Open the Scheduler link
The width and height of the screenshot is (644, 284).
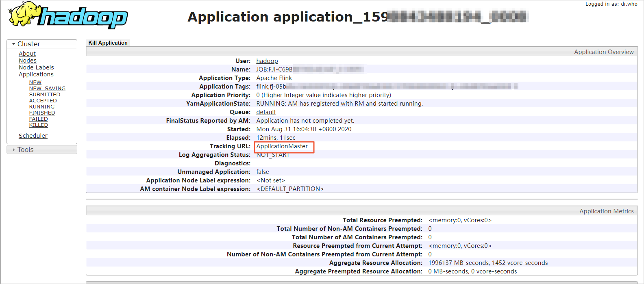click(33, 136)
